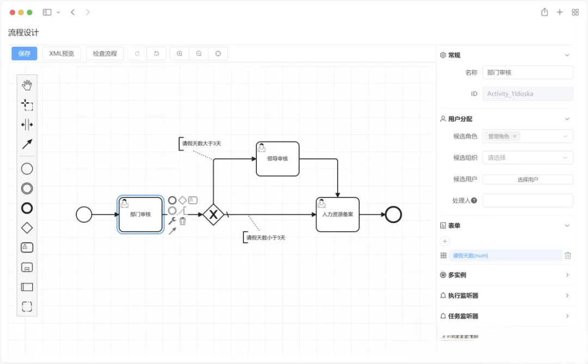This screenshot has width=588, height=364.
Task: Click the help icon next to 处理人
Action: point(474,201)
